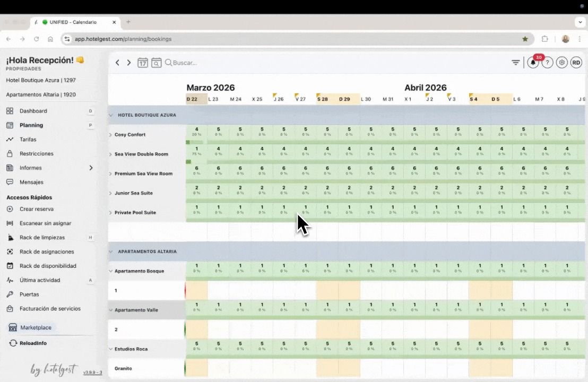This screenshot has width=588, height=382.
Task: Expand the Informes submenu arrow
Action: [91, 168]
